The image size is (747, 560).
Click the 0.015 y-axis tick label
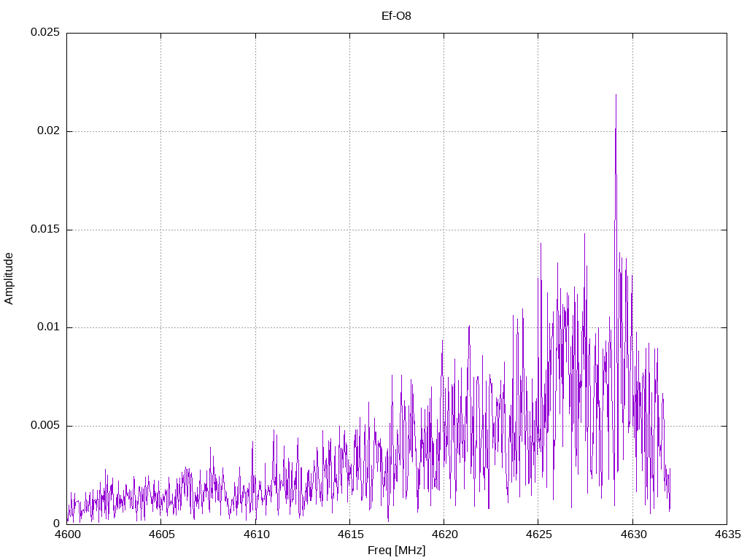45,229
